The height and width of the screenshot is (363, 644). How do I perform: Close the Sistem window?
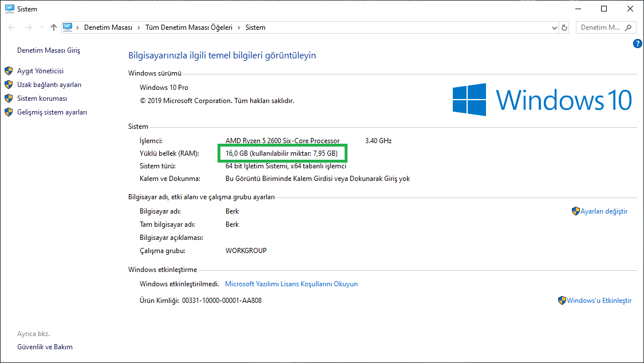point(630,9)
